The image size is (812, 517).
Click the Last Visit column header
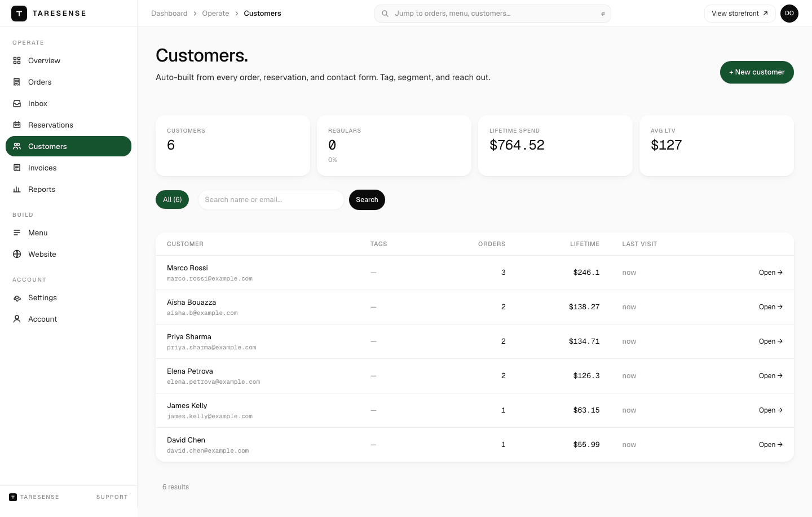(x=639, y=244)
